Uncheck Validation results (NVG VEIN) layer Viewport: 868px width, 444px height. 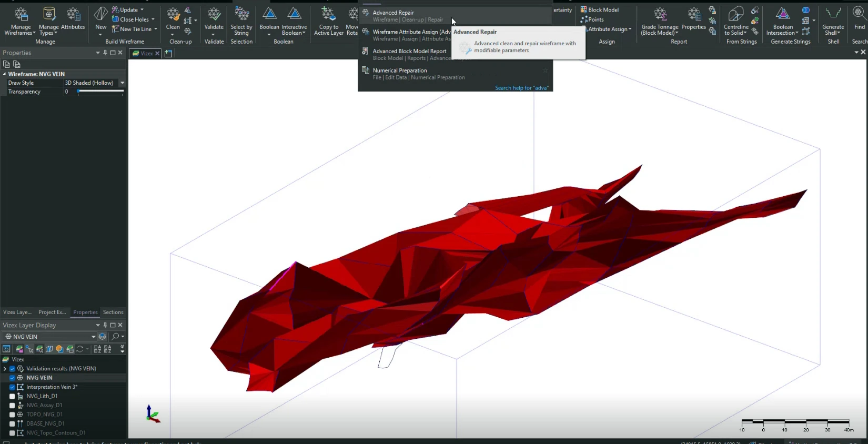click(12, 369)
